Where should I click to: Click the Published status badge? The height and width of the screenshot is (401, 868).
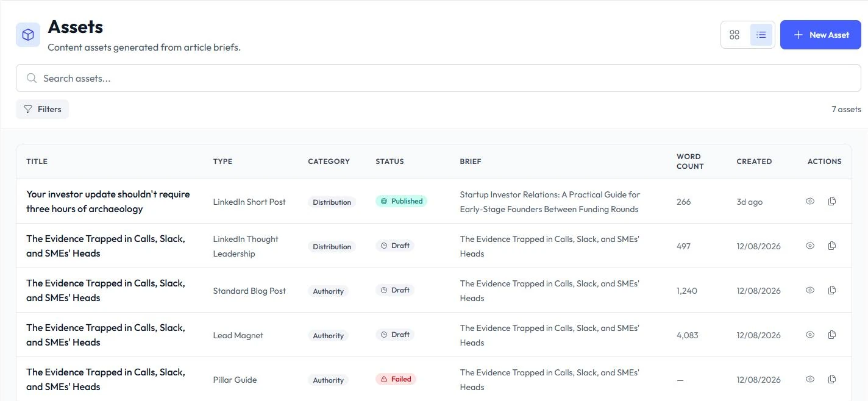tap(402, 201)
